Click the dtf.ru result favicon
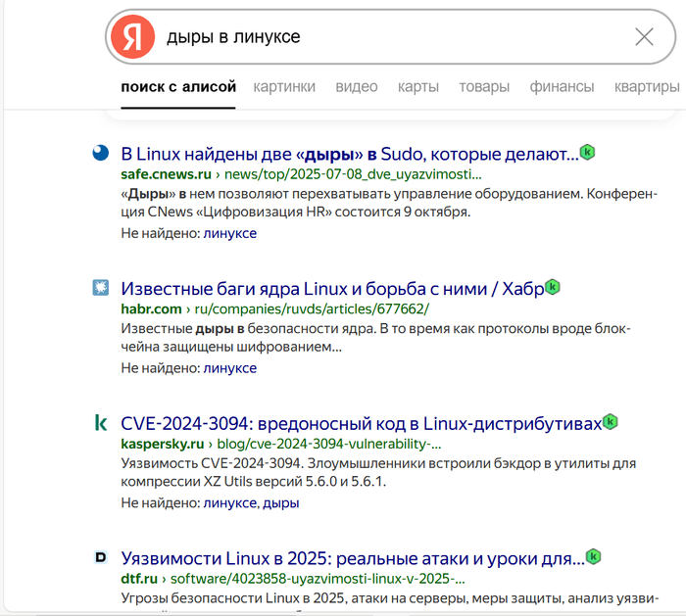This screenshot has height=616, width=686. [x=100, y=557]
